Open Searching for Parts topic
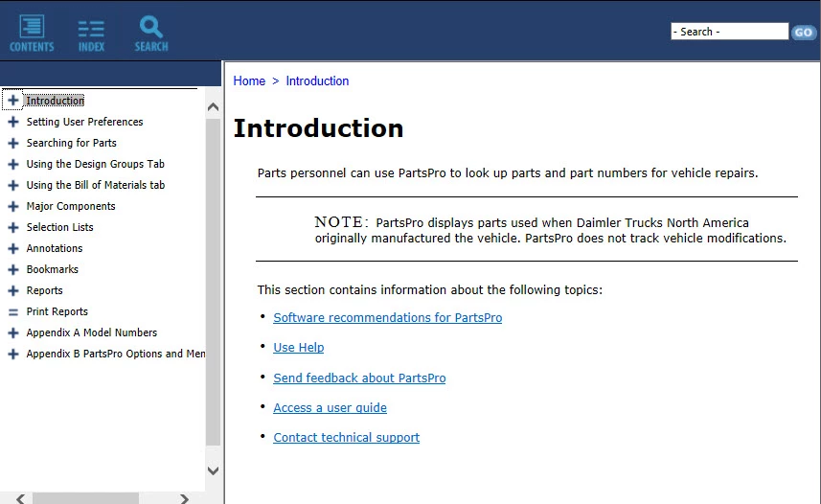Viewport: 821px width, 504px height. click(x=71, y=143)
